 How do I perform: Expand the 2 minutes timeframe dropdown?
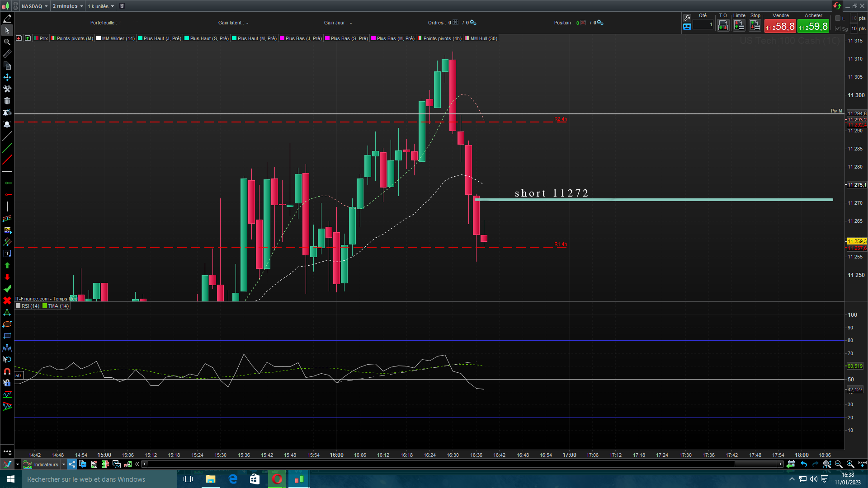click(68, 6)
